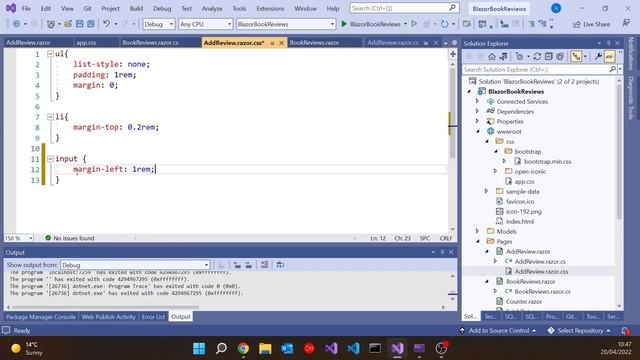
Task: Switch to the Error List tab
Action: 153,317
